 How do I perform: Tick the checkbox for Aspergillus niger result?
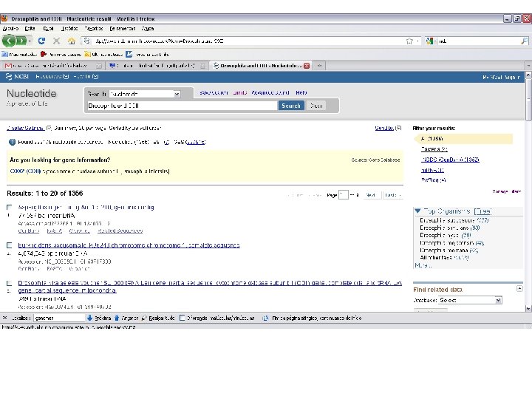[x=9, y=207]
